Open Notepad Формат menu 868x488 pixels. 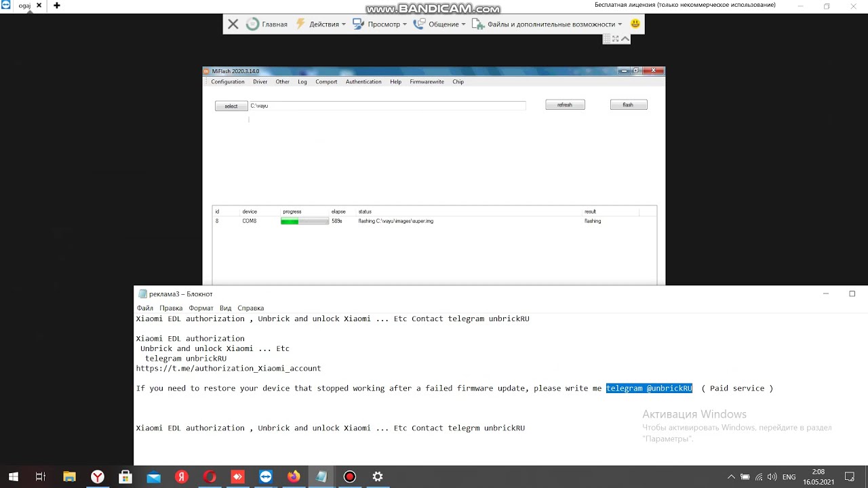coord(201,308)
